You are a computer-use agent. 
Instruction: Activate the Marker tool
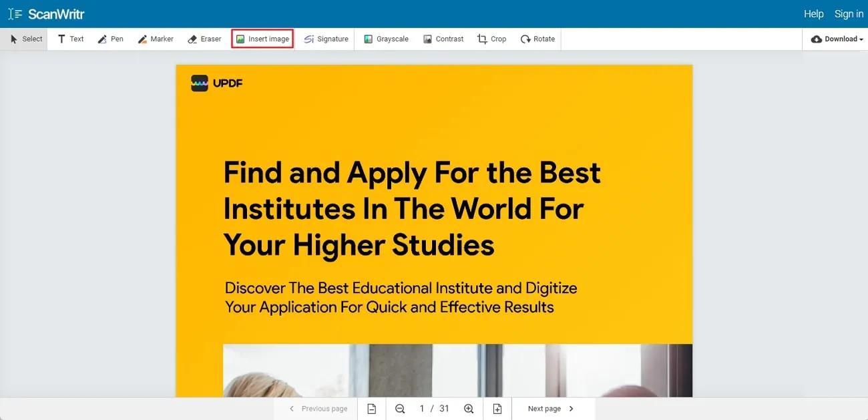(156, 39)
